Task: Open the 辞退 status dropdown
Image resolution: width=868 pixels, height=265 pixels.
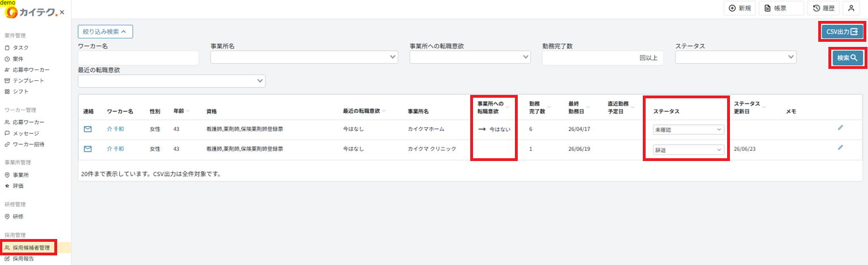Action: [x=688, y=150]
